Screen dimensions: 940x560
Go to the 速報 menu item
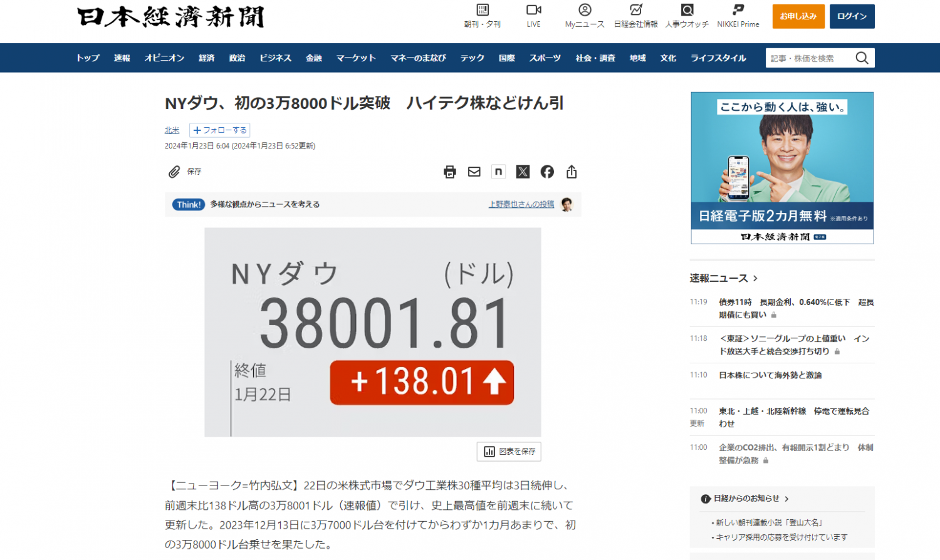tap(122, 58)
